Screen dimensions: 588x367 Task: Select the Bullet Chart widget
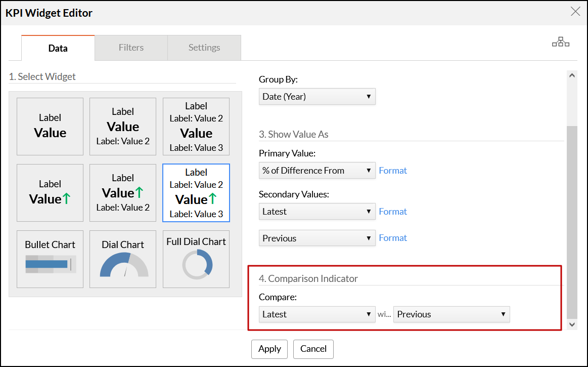[x=50, y=259]
